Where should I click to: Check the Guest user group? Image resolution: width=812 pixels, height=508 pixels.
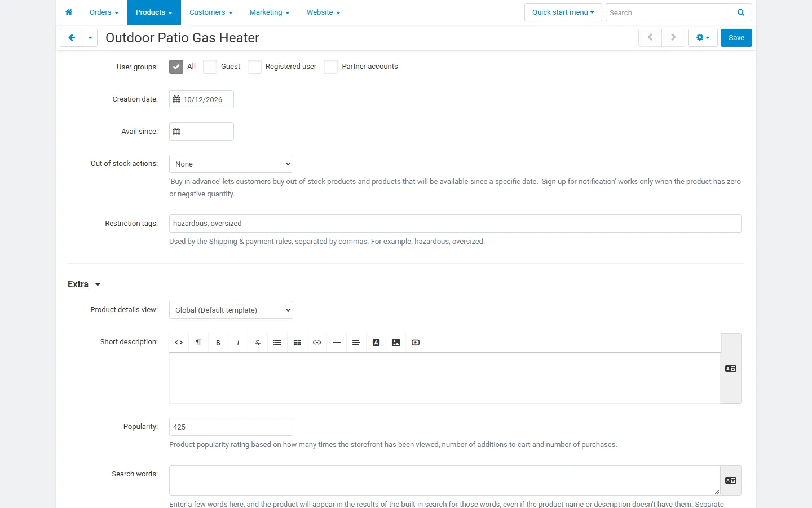pyautogui.click(x=210, y=67)
